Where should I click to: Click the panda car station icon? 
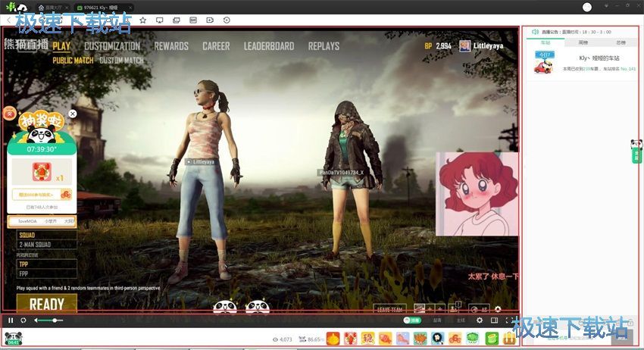click(544, 62)
